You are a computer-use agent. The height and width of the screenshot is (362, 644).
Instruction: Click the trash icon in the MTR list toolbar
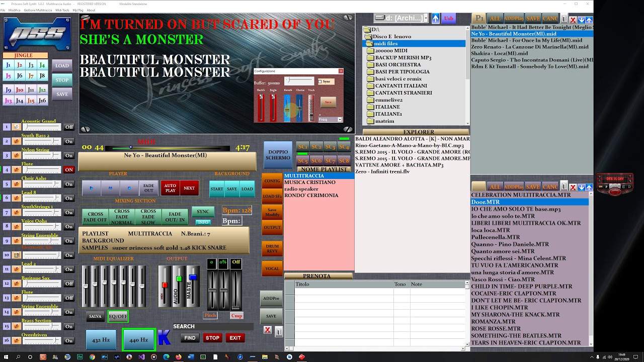pos(565,186)
